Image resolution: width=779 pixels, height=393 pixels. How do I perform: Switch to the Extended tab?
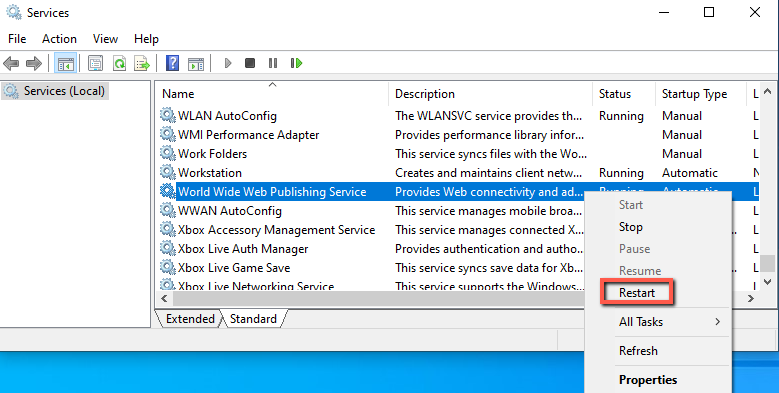(190, 319)
